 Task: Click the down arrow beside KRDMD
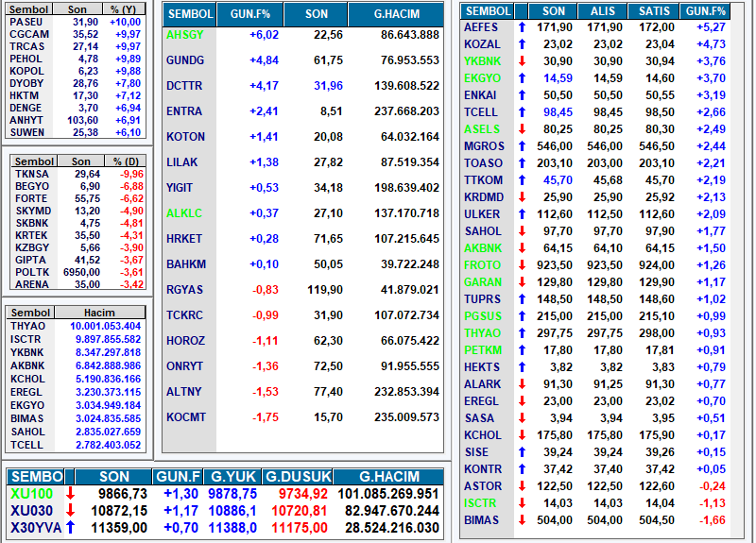coord(522,197)
